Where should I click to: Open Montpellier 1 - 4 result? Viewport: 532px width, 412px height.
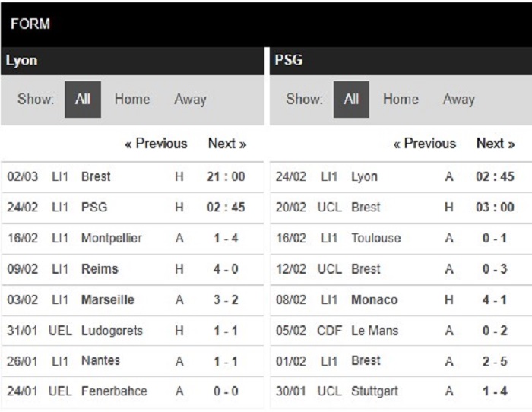(x=132, y=239)
